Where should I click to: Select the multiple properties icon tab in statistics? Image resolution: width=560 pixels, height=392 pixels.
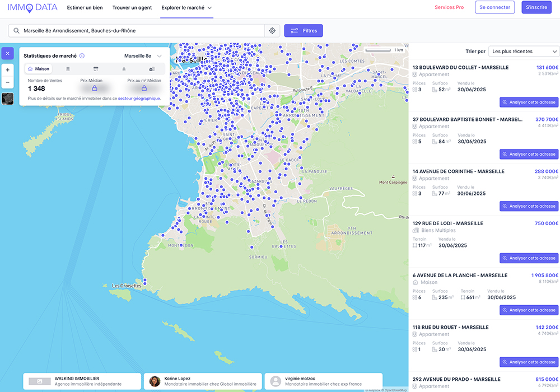tap(152, 69)
